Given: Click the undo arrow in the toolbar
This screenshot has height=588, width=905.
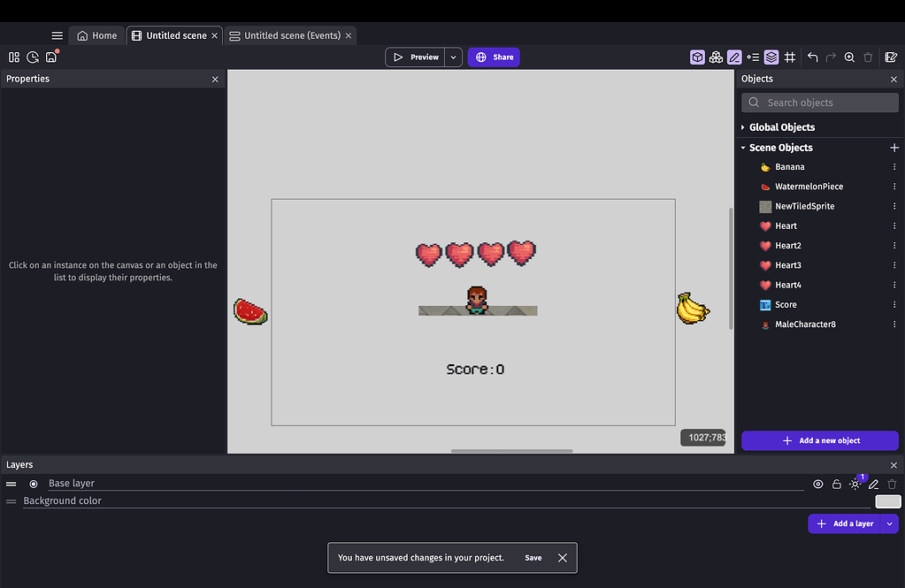Looking at the screenshot, I should [811, 57].
